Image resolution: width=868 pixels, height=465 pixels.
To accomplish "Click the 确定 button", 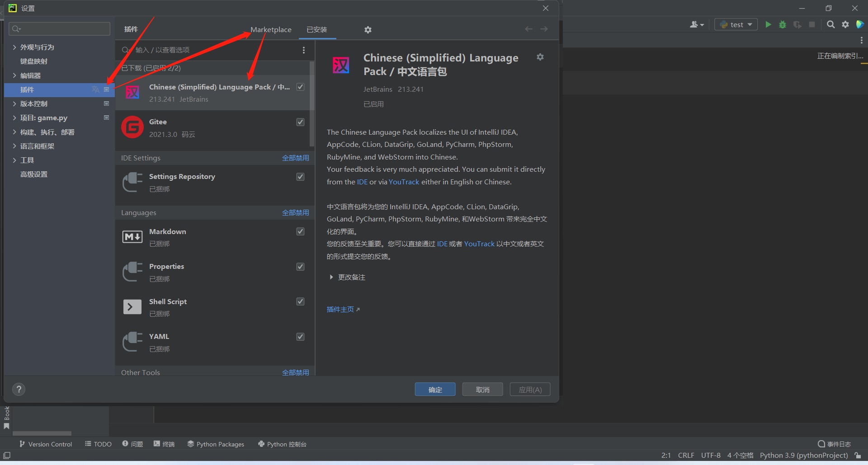I will coord(435,390).
